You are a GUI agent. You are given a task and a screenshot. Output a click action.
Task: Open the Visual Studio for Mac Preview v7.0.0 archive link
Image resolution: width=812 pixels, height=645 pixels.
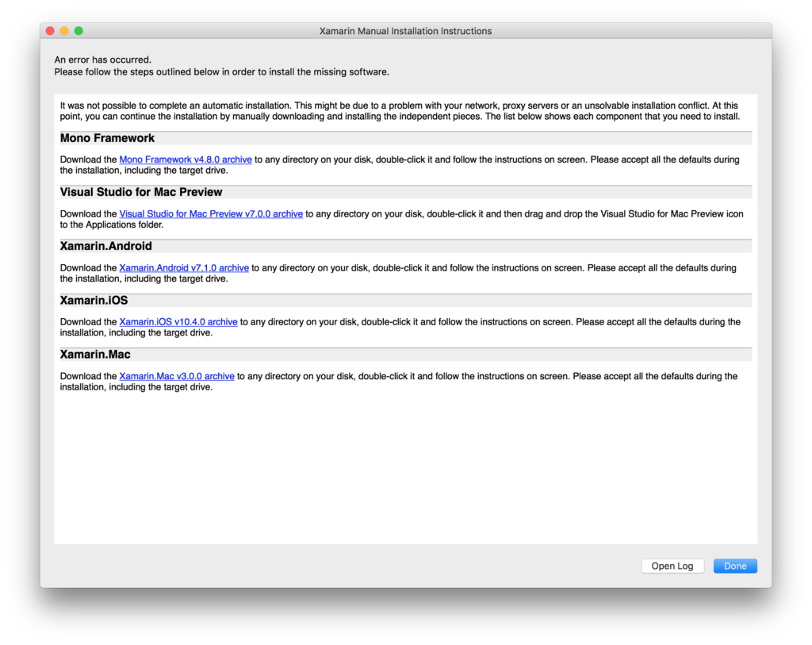pyautogui.click(x=211, y=214)
